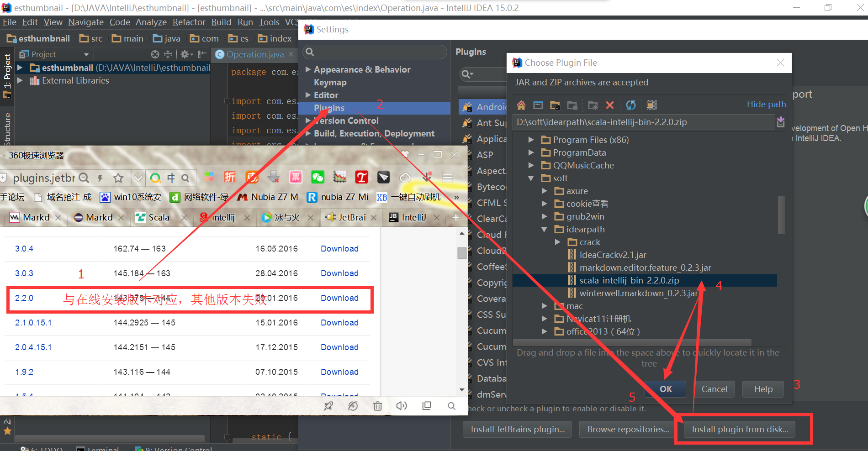Image resolution: width=868 pixels, height=451 pixels.
Task: Open browser hamburger menu
Action: pyautogui.click(x=448, y=177)
